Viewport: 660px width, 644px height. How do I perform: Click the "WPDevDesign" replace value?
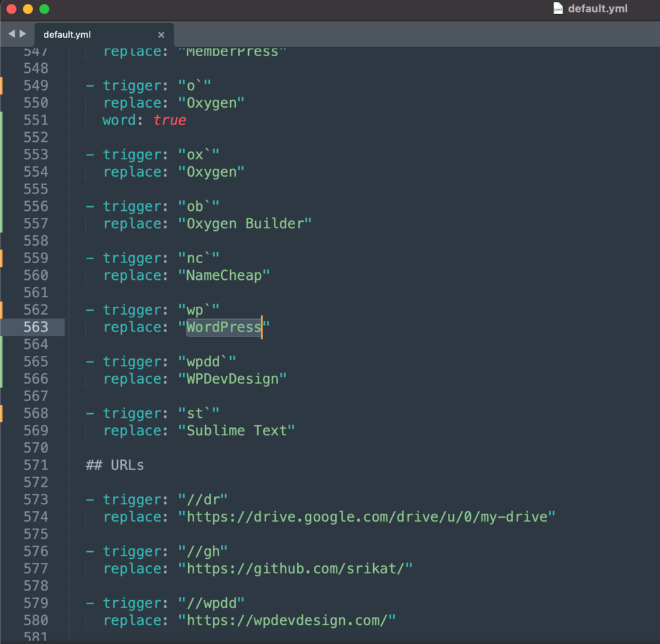click(x=232, y=379)
